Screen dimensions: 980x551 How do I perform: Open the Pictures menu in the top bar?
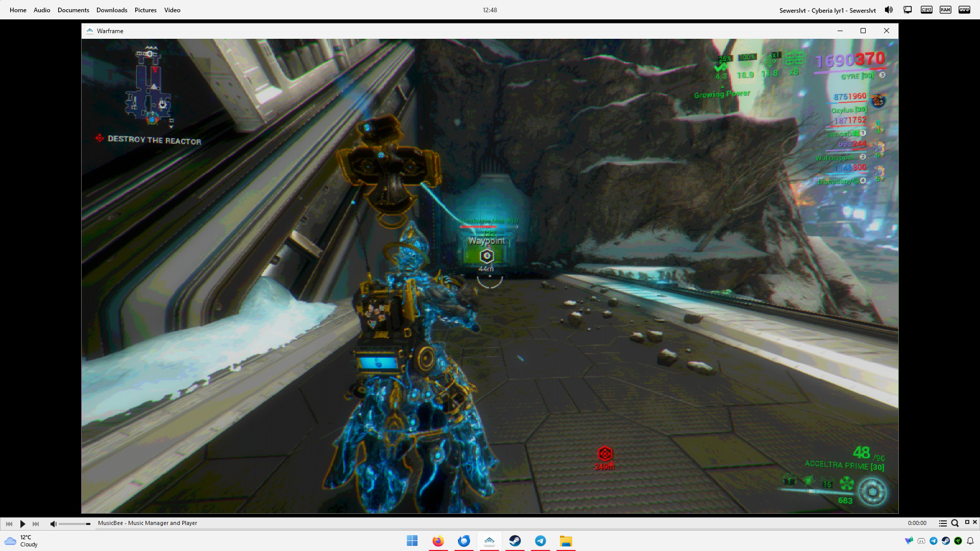(145, 10)
